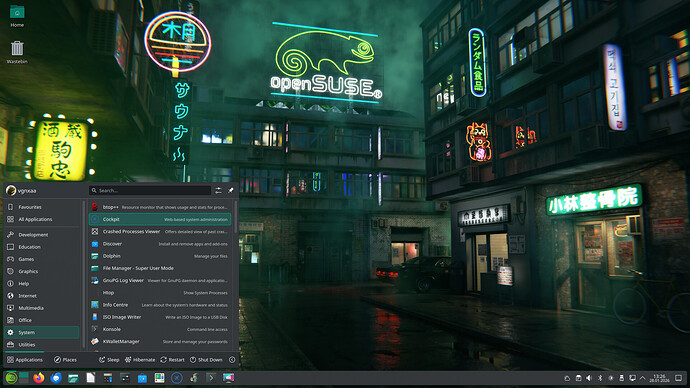This screenshot has width=690, height=388.
Task: Click the openSUSE application launcher button
Action: point(11,378)
